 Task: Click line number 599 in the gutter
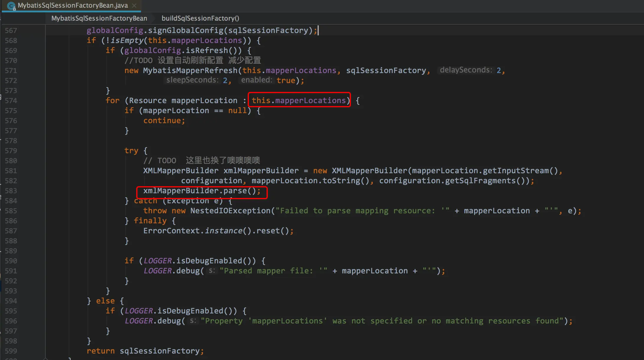(x=11, y=351)
